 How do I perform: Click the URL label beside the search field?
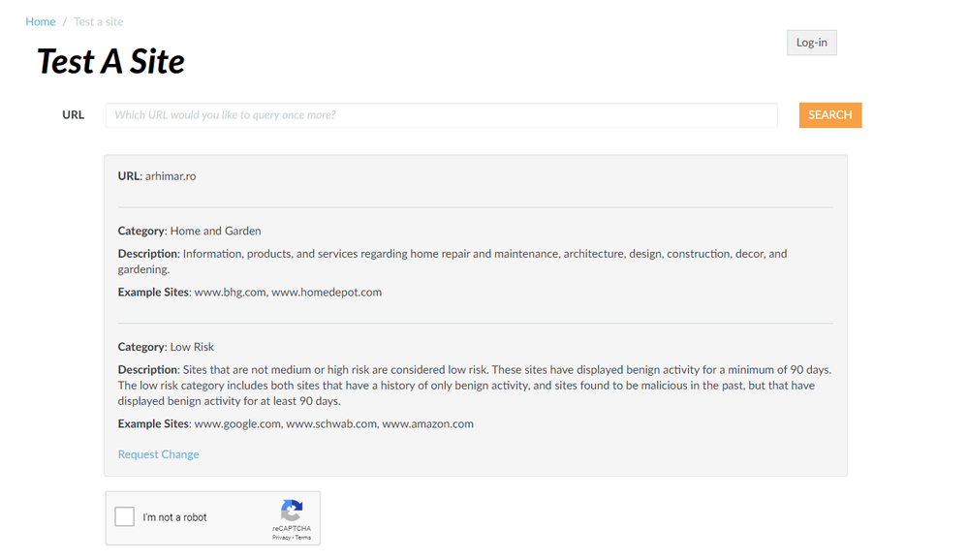click(74, 115)
